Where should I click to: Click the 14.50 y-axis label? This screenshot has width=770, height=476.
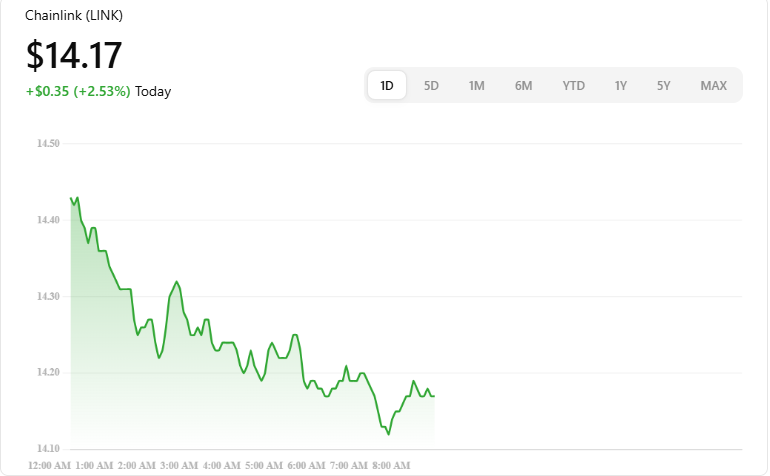click(x=48, y=144)
